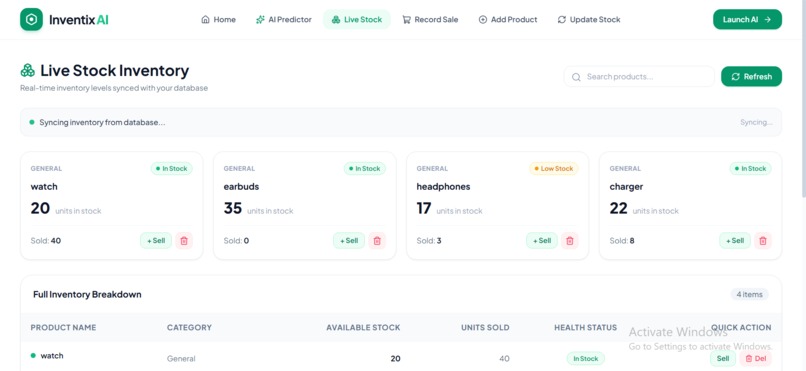Click the In Stock status in watch row

[585, 359]
